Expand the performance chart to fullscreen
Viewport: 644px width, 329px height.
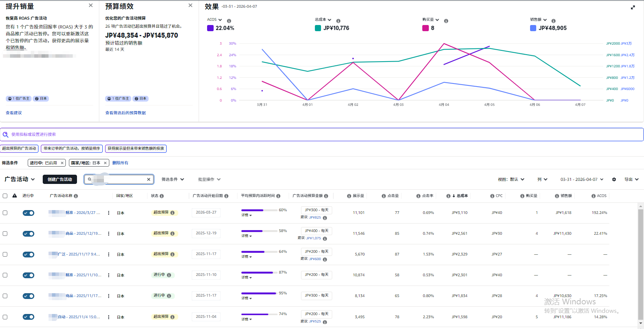(633, 7)
